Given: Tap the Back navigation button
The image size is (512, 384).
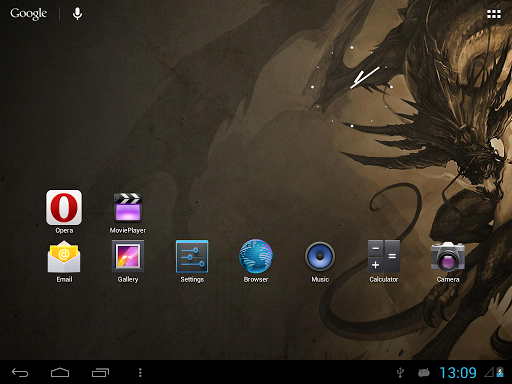Looking at the screenshot, I should pyautogui.click(x=20, y=372).
